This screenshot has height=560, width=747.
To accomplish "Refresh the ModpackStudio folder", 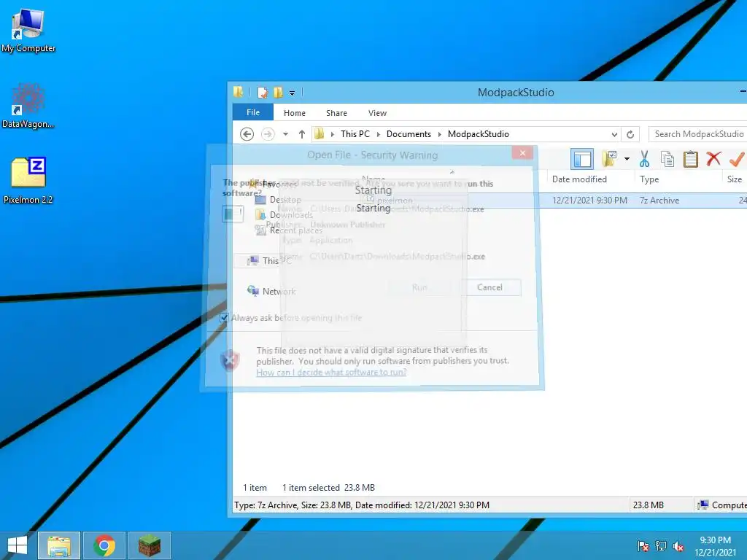I will pos(630,134).
